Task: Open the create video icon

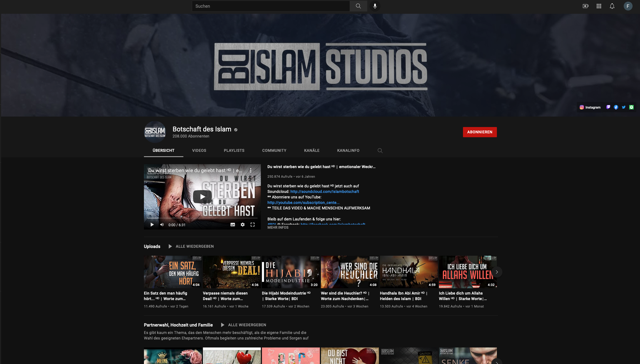Action: (x=585, y=6)
